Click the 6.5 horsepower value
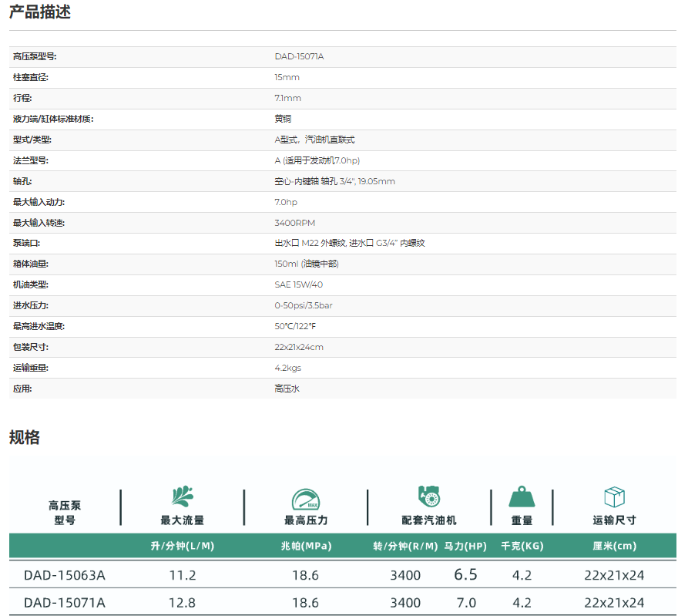678x616 pixels. (465, 575)
